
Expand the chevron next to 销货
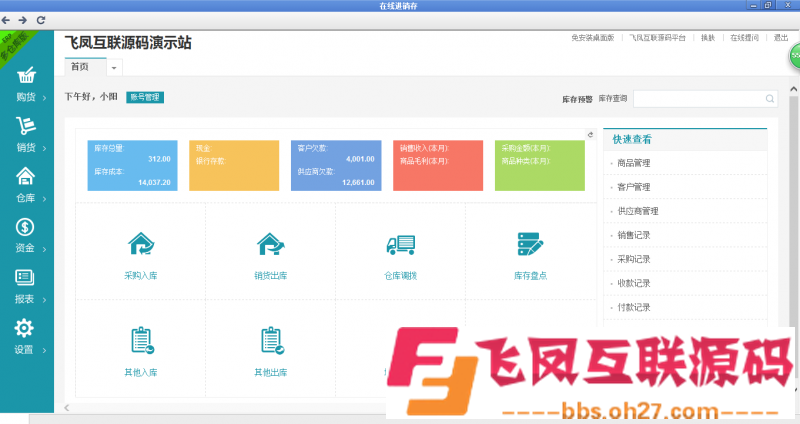[44, 148]
